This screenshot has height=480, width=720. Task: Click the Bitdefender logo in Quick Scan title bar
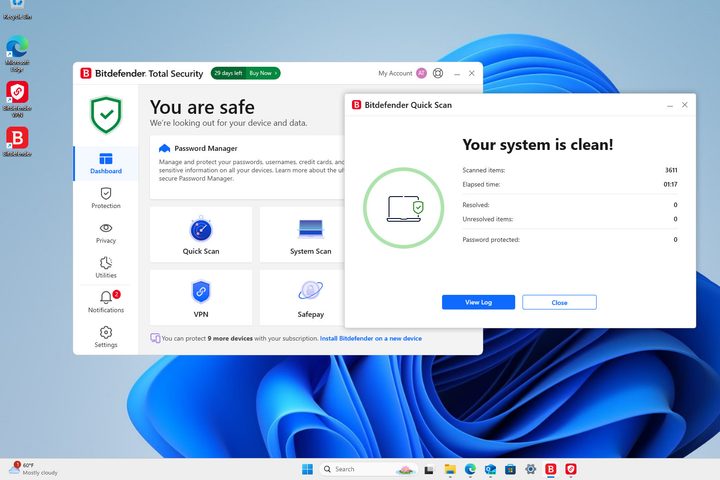356,105
